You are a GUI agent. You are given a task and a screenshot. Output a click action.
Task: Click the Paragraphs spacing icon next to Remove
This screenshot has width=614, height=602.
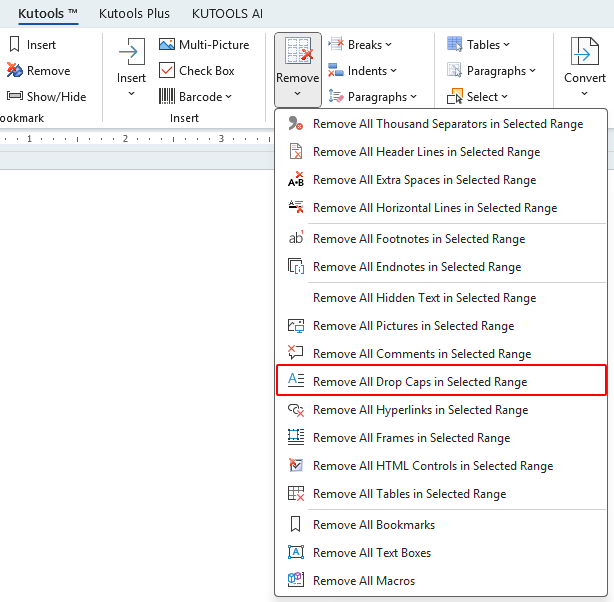coord(336,96)
